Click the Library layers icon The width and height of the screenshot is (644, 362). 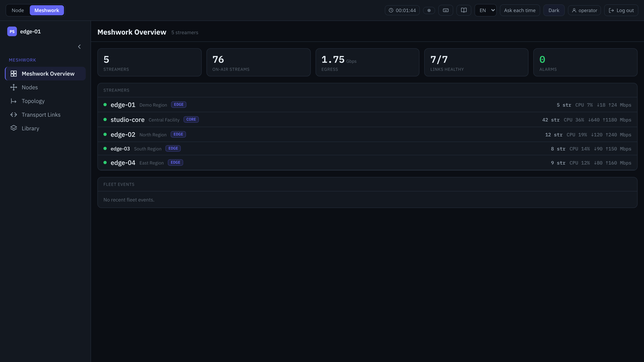click(x=14, y=128)
